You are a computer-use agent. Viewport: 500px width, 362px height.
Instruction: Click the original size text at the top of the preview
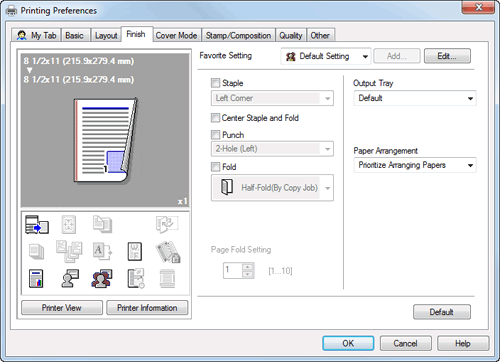click(x=79, y=61)
